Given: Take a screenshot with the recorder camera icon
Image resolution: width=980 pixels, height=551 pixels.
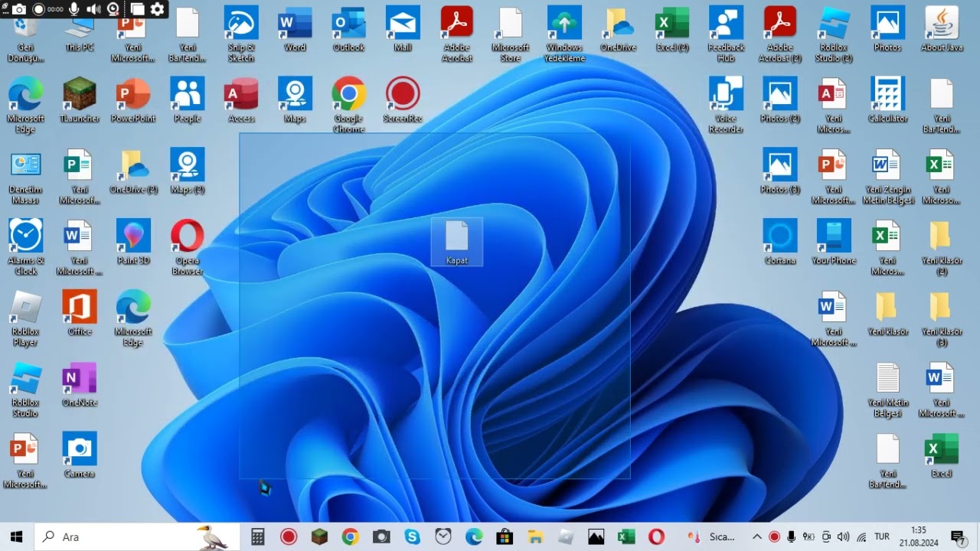Looking at the screenshot, I should 18,9.
